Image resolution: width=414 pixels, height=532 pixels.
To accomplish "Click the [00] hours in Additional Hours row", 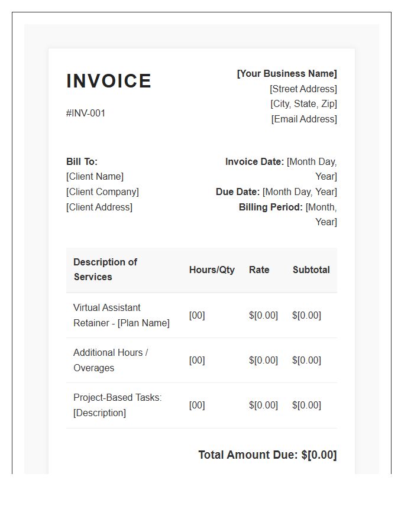I will [x=197, y=361].
